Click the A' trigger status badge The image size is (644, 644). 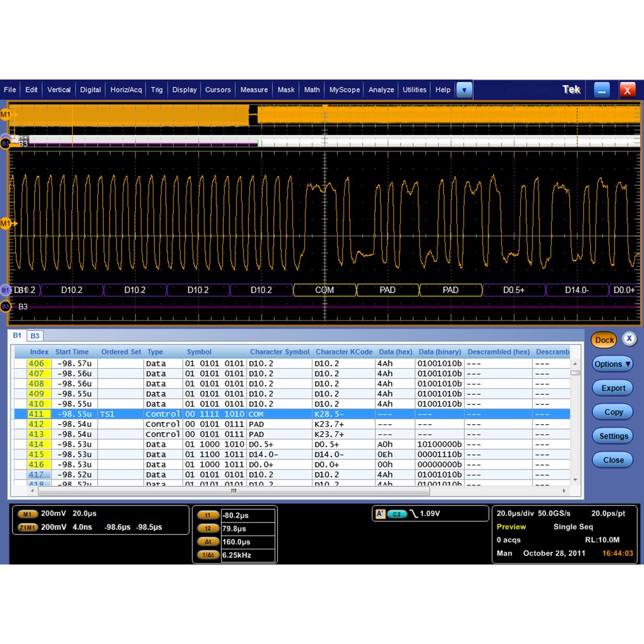click(x=381, y=513)
